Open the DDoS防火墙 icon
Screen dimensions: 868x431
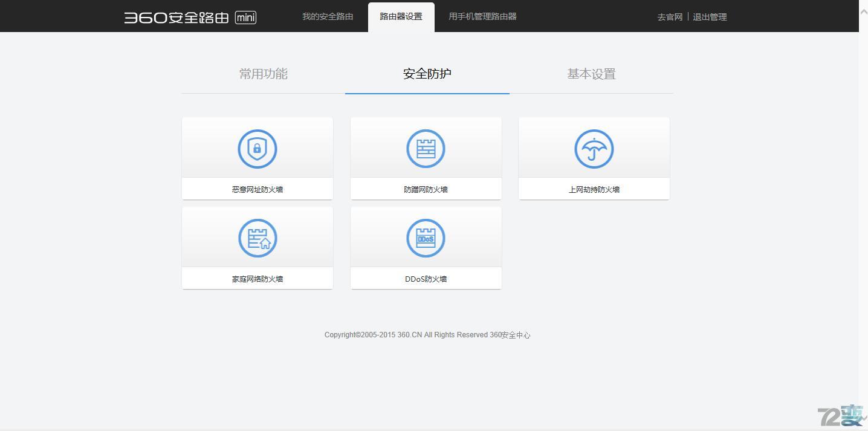[426, 238]
